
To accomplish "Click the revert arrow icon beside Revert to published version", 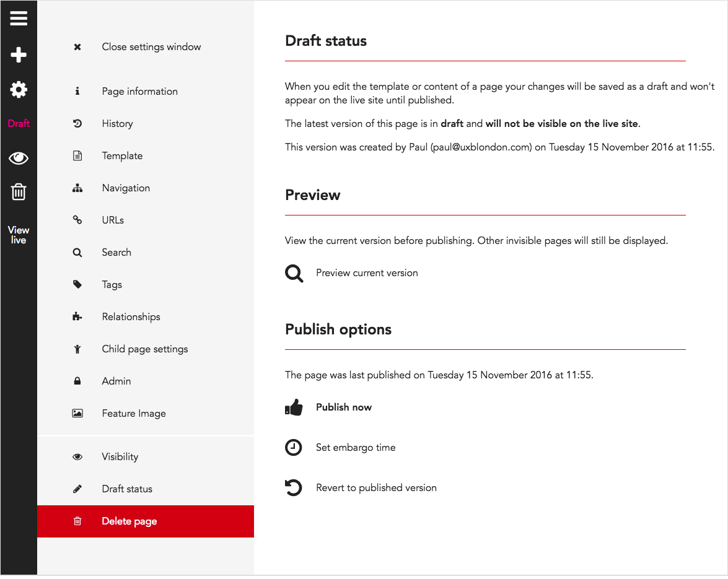I will tap(293, 487).
